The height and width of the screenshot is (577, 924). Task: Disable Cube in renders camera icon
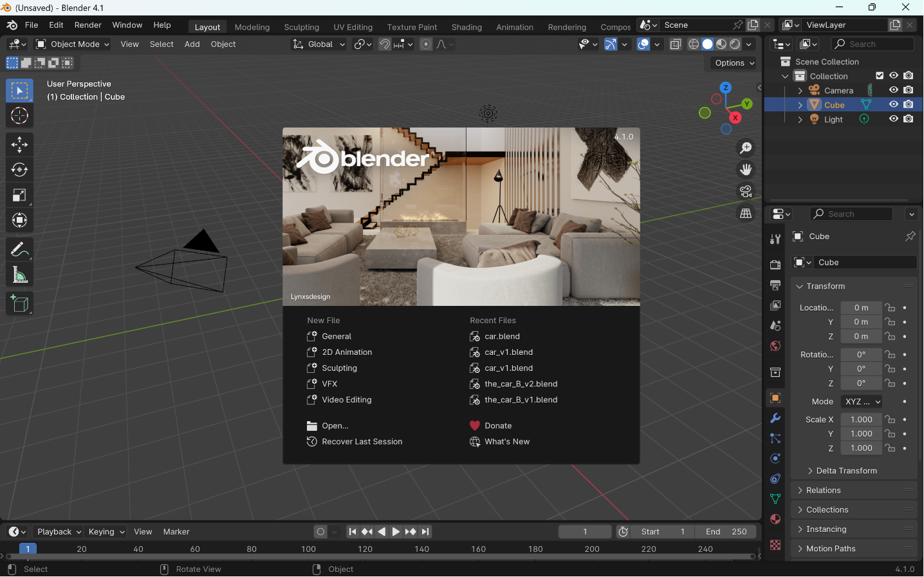pyautogui.click(x=909, y=104)
